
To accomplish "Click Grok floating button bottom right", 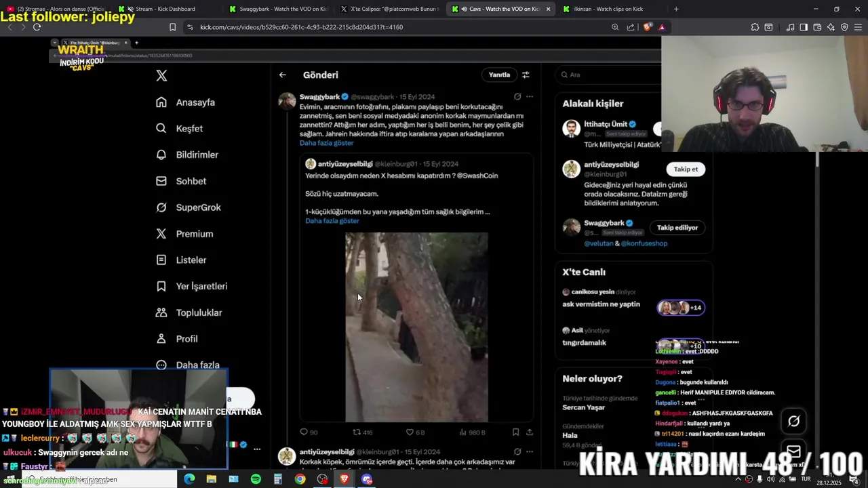I will point(793,421).
